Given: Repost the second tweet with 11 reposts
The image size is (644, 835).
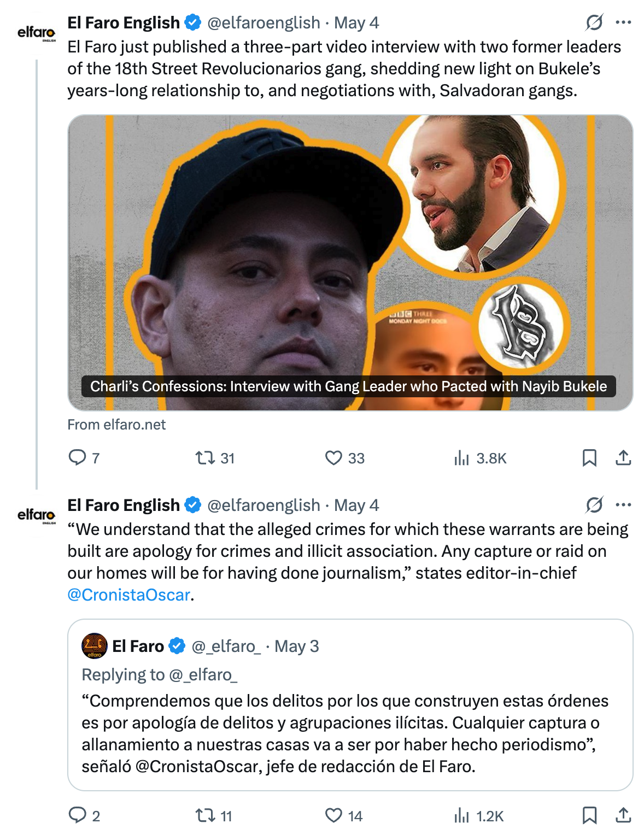Looking at the screenshot, I should [x=206, y=815].
